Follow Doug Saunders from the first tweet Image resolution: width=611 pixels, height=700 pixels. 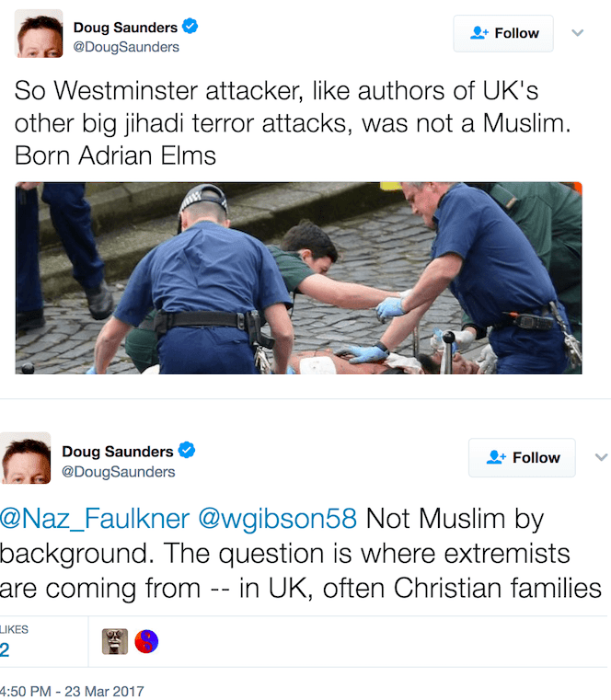[503, 33]
